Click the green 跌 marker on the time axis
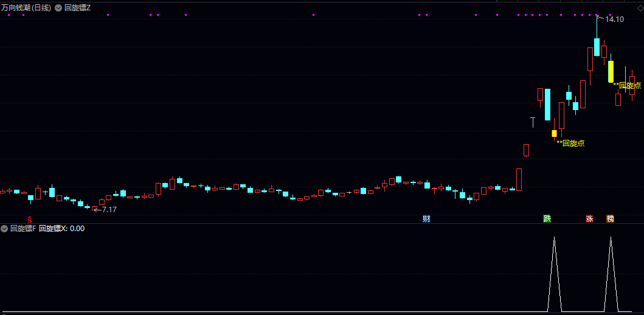644x315 pixels. [x=547, y=219]
